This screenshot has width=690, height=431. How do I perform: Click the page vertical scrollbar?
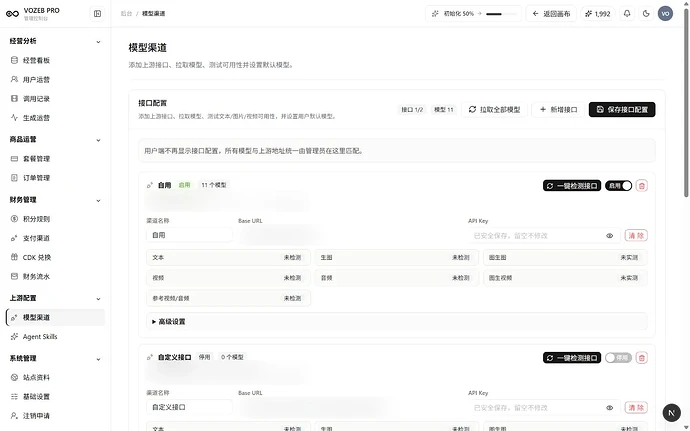[686, 101]
